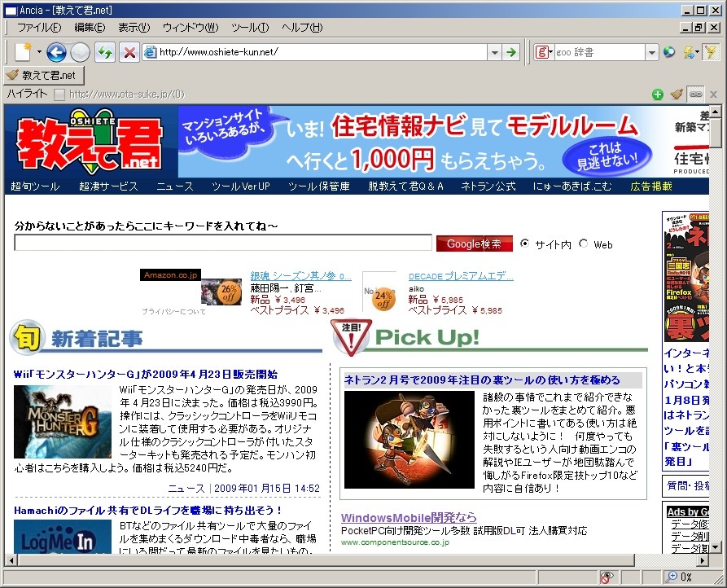Click the 26% off product thumbnail
Screen dimensions: 727x588
(x=221, y=292)
